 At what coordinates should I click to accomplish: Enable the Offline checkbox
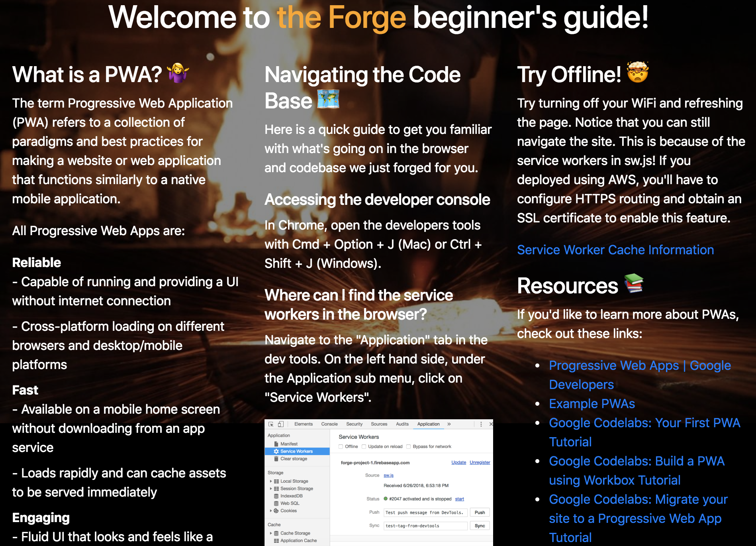pos(341,446)
